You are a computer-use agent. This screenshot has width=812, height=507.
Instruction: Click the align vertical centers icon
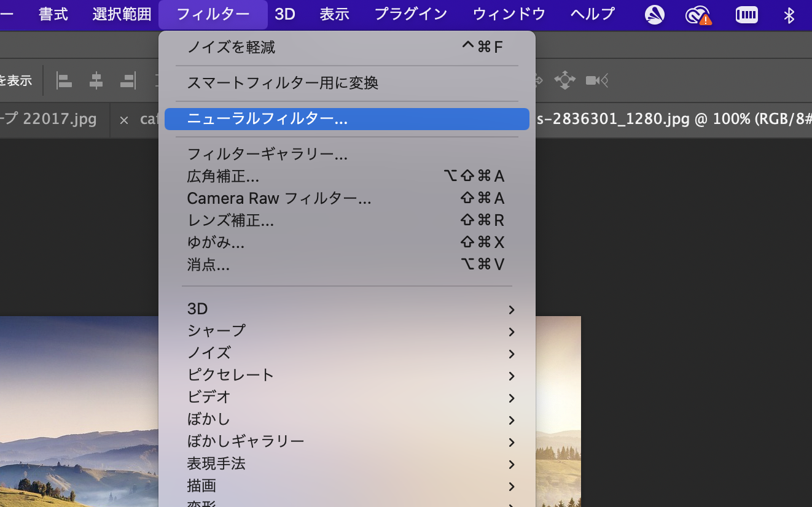click(x=96, y=80)
